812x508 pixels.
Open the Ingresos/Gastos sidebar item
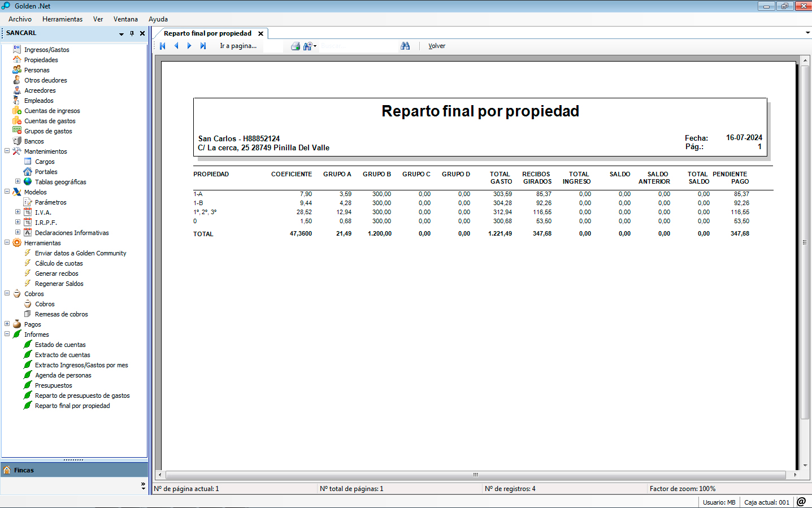click(47, 50)
